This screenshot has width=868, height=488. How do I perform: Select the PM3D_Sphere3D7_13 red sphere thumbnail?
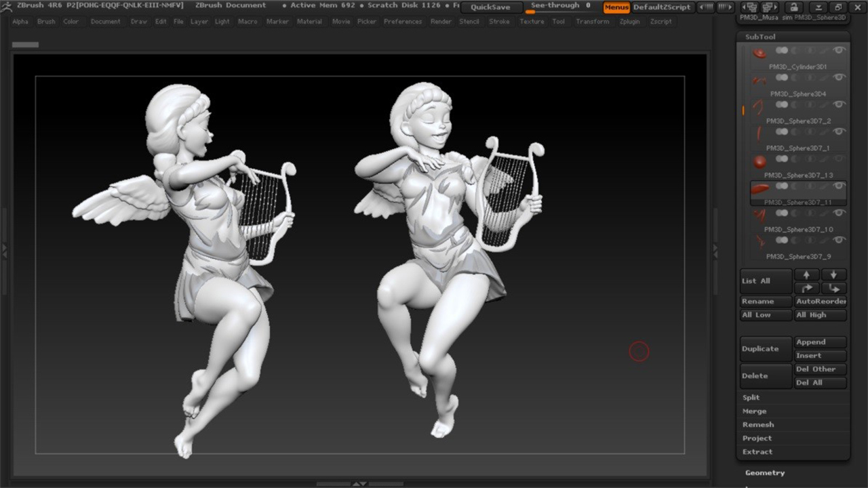pyautogui.click(x=759, y=162)
